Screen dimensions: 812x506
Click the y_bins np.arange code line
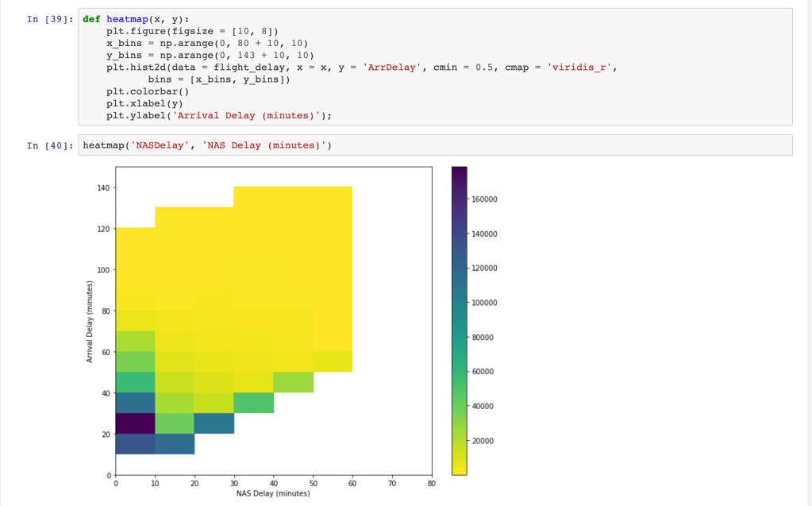[210, 55]
